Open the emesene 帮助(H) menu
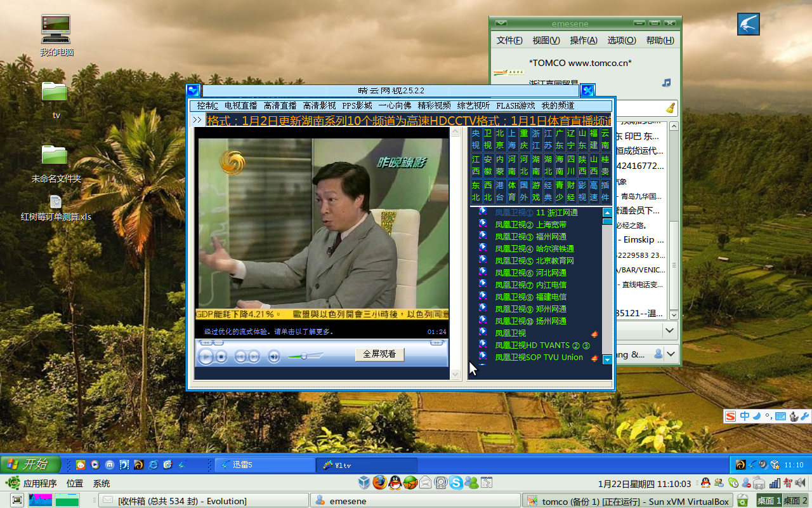This screenshot has height=508, width=812. coord(660,40)
